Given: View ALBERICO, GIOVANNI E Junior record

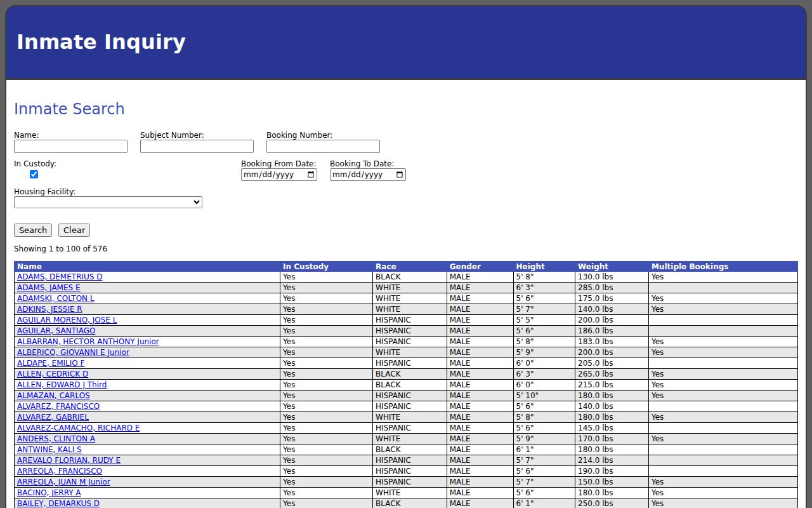Looking at the screenshot, I should 73,352.
